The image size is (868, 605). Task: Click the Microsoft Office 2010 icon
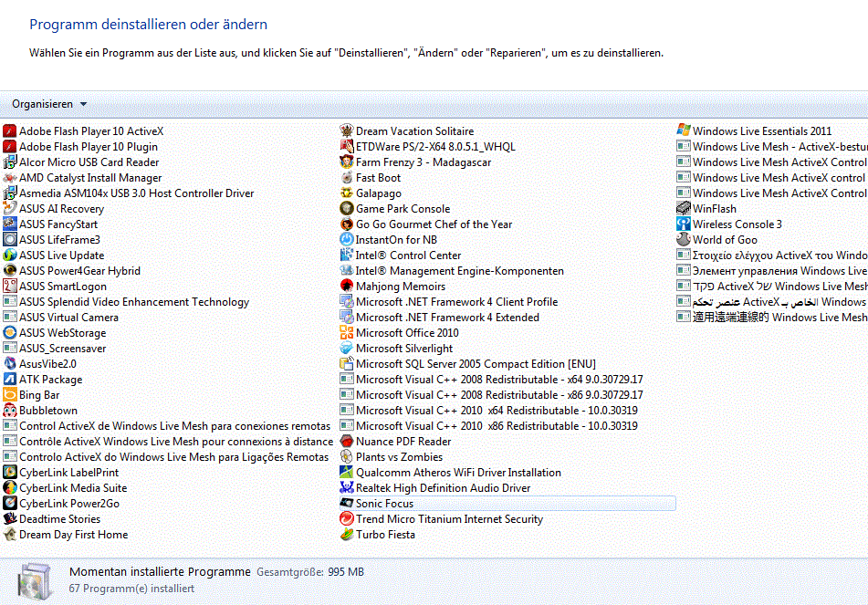click(x=347, y=333)
